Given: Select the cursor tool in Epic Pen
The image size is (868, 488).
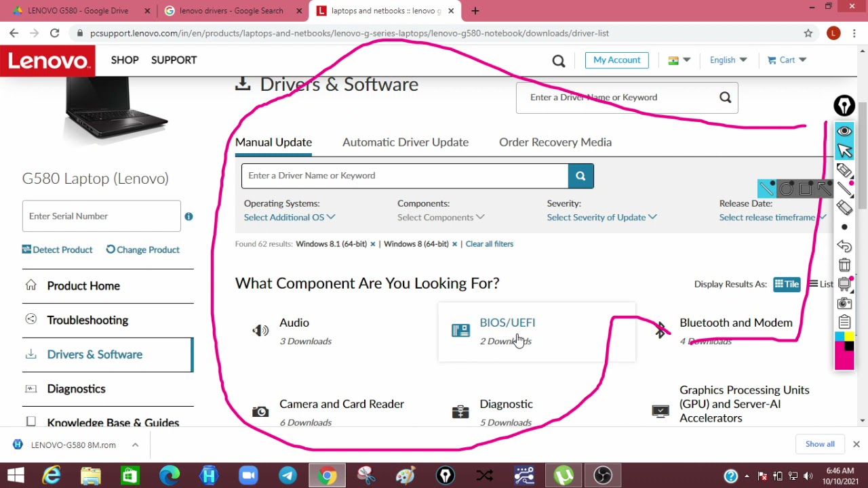Looking at the screenshot, I should [x=844, y=150].
